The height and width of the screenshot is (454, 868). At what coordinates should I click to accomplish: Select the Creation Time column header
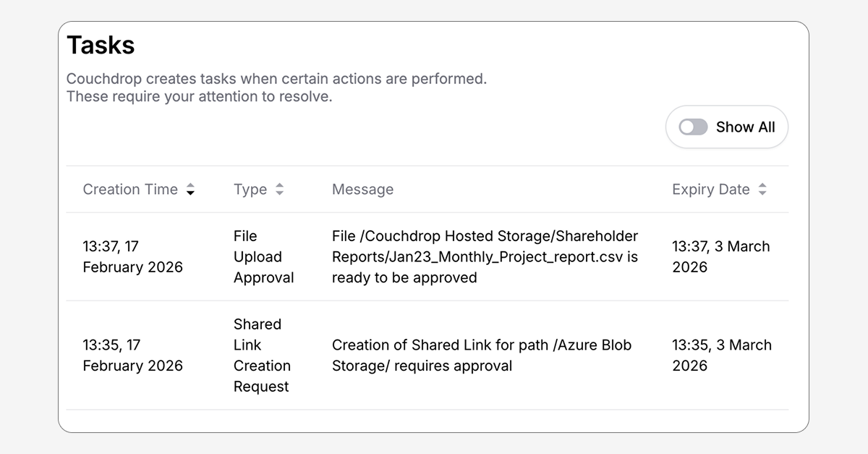[130, 189]
